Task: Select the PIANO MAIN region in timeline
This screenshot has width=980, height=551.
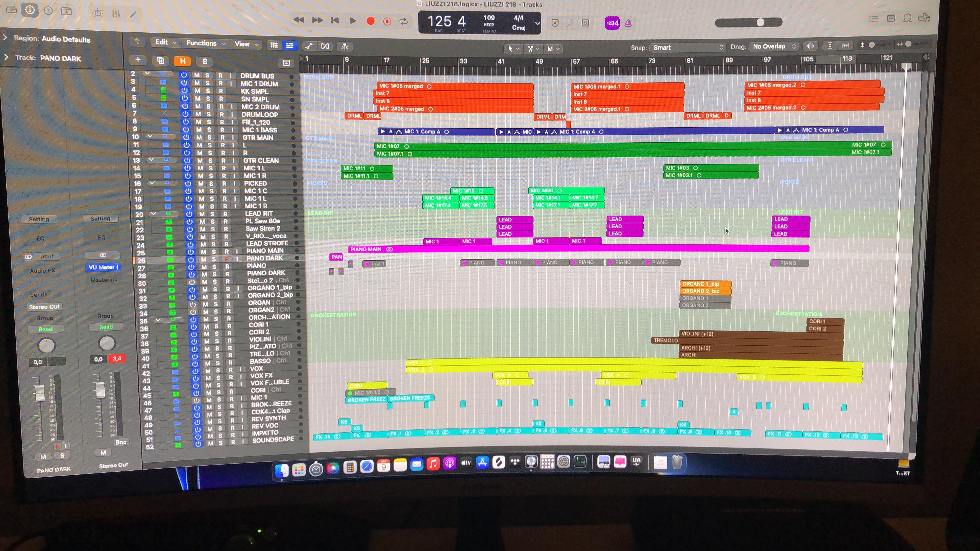Action: (578, 249)
